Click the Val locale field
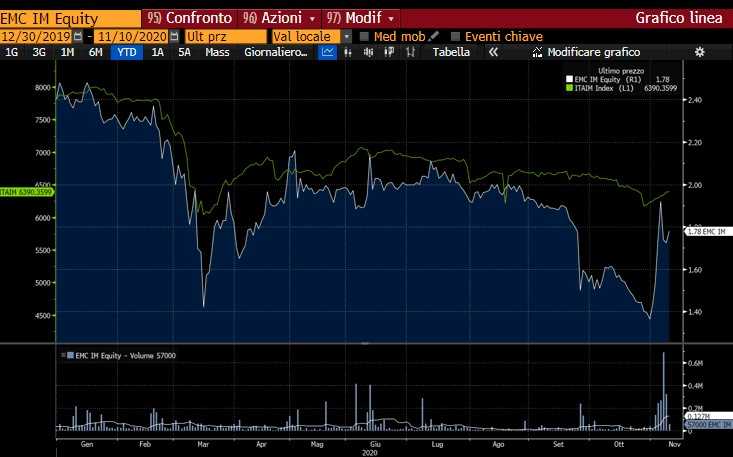 (x=306, y=36)
